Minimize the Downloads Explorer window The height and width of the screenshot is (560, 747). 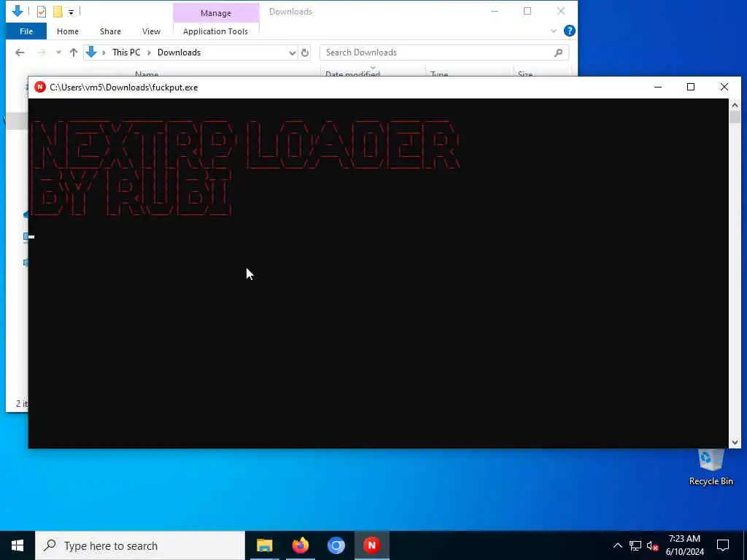click(495, 11)
